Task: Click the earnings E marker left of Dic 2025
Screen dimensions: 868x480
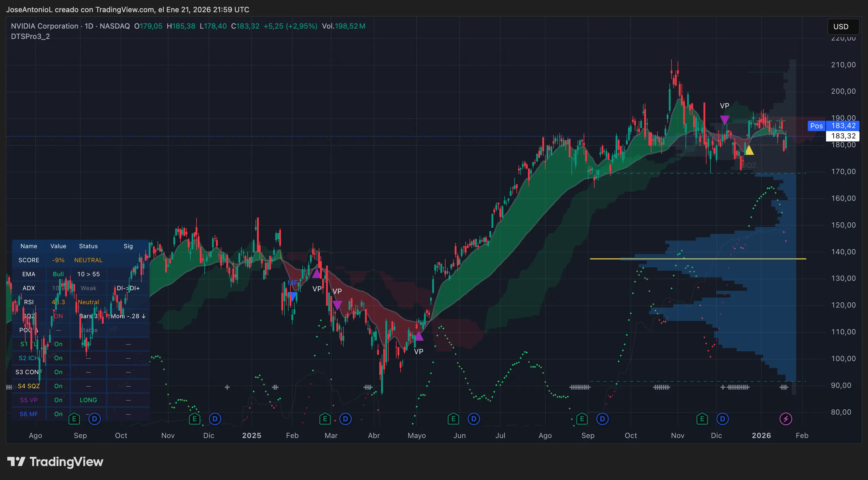Action: pyautogui.click(x=702, y=419)
